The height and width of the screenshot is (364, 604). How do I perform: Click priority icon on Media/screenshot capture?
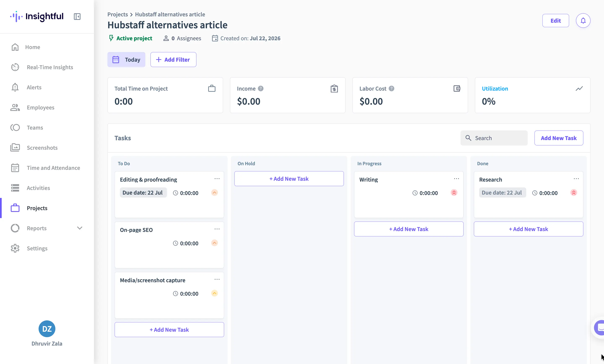[x=215, y=293]
